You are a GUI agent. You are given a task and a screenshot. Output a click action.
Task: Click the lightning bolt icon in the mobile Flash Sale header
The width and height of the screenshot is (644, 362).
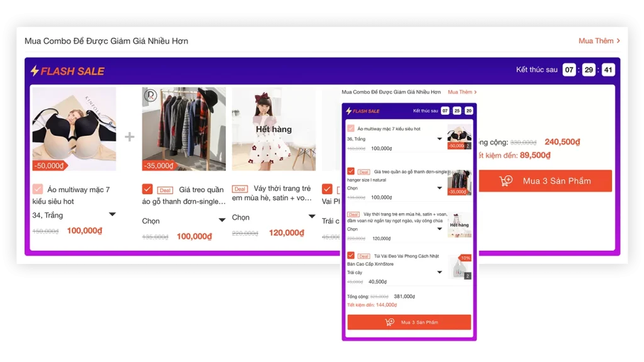point(348,111)
